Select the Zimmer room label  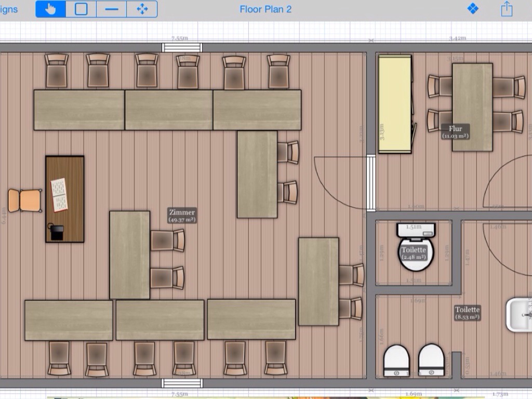click(182, 216)
